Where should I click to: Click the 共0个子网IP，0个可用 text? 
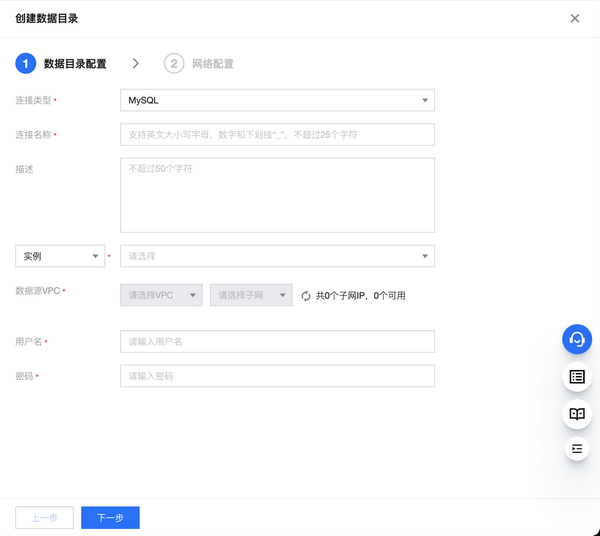pos(360,296)
